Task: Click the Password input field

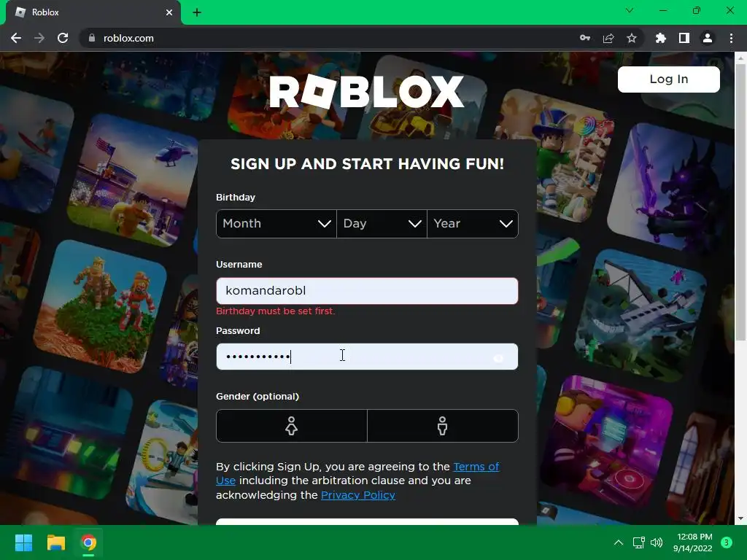Action: [x=367, y=356]
